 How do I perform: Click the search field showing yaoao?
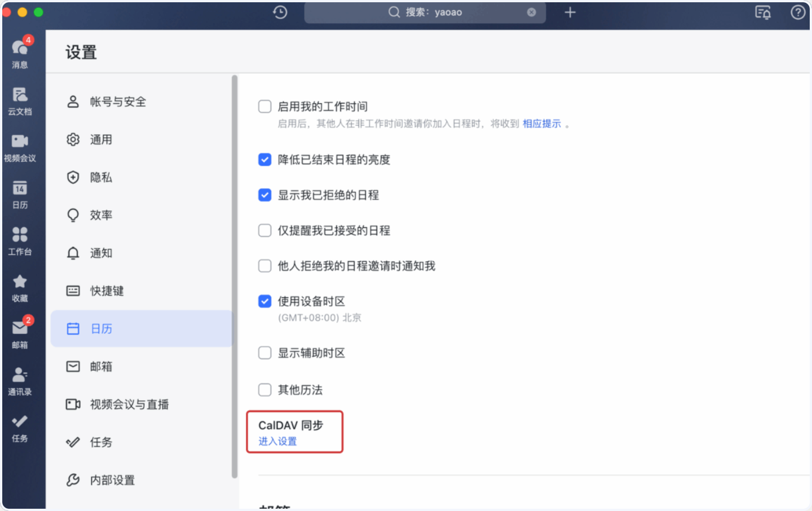(x=425, y=12)
